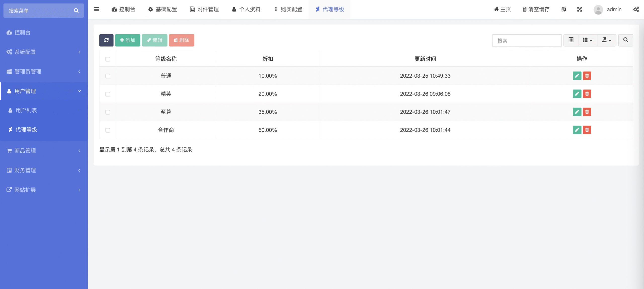Screen dimensions: 644x289
Task: Click the magnifier search button at right
Action: coord(626,40)
